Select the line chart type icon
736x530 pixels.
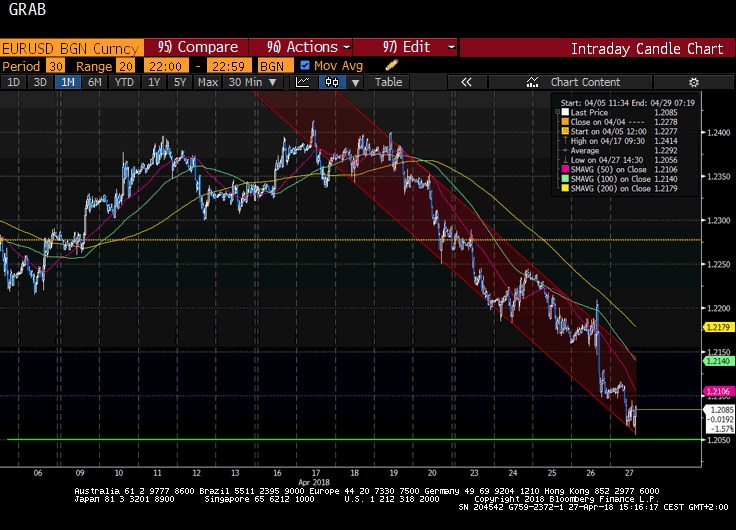[x=303, y=82]
